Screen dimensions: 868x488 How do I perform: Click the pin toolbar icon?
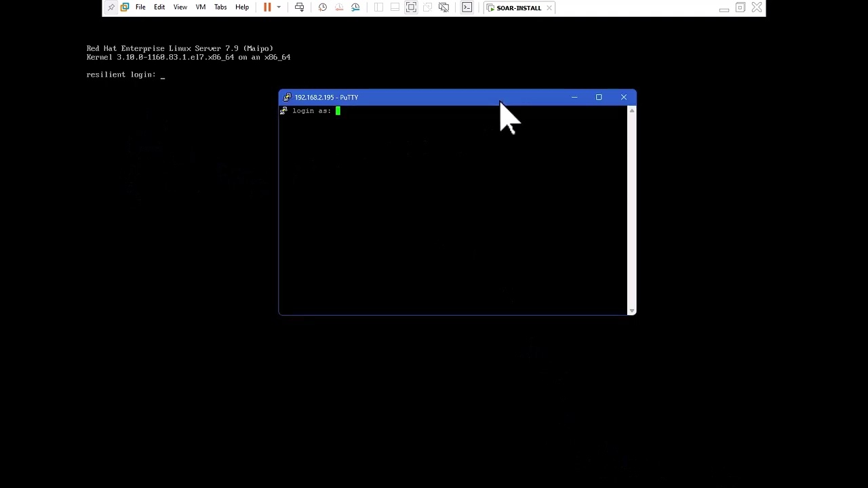[x=111, y=7]
